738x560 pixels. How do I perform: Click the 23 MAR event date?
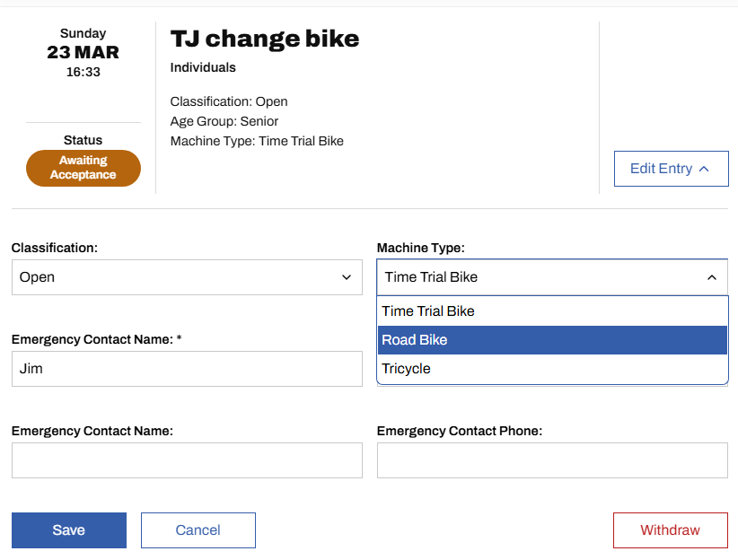[x=83, y=52]
